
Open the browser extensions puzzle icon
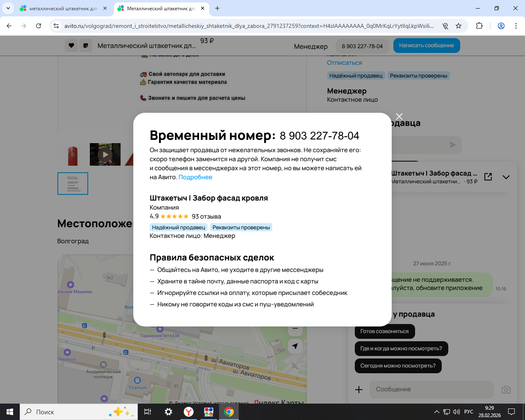click(x=479, y=26)
